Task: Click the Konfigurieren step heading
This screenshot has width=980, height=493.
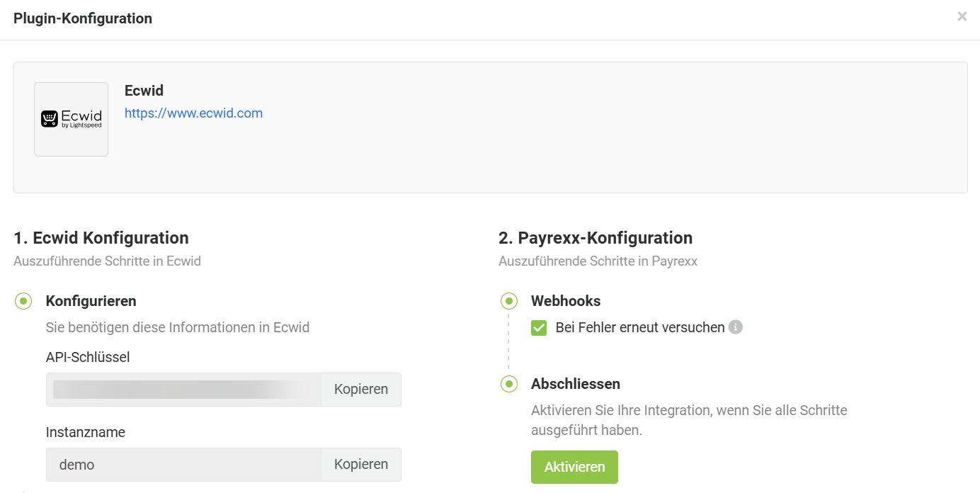Action: 91,301
